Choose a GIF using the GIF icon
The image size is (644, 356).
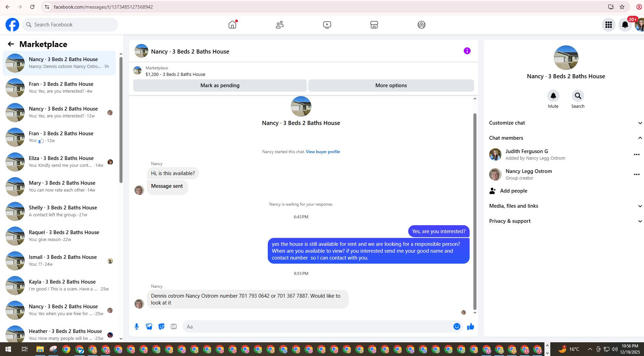(174, 326)
